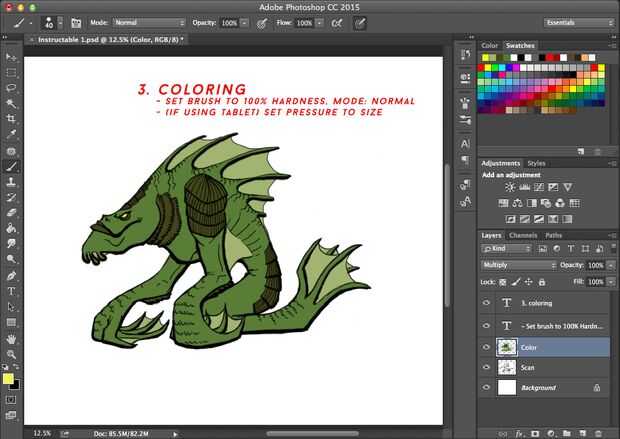Open the Multiply blend mode dropdown
620x439 pixels.
pyautogui.click(x=518, y=265)
